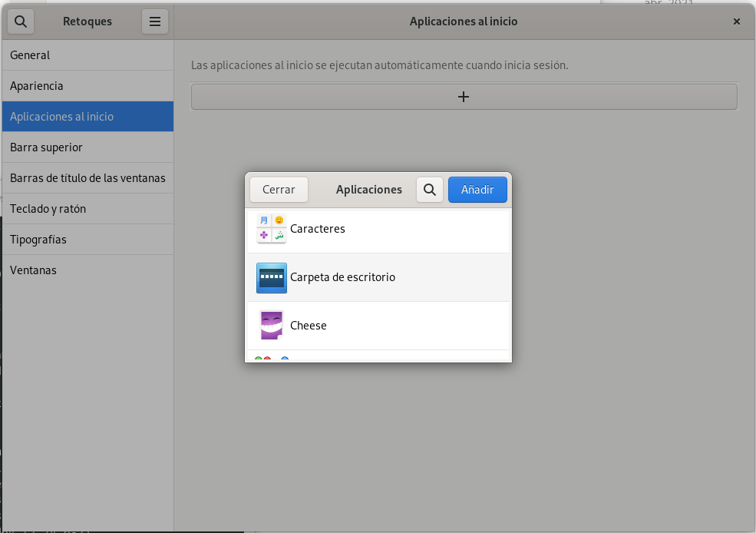Open Barras de título de las ventanas
The width and height of the screenshot is (756, 533).
(x=87, y=178)
